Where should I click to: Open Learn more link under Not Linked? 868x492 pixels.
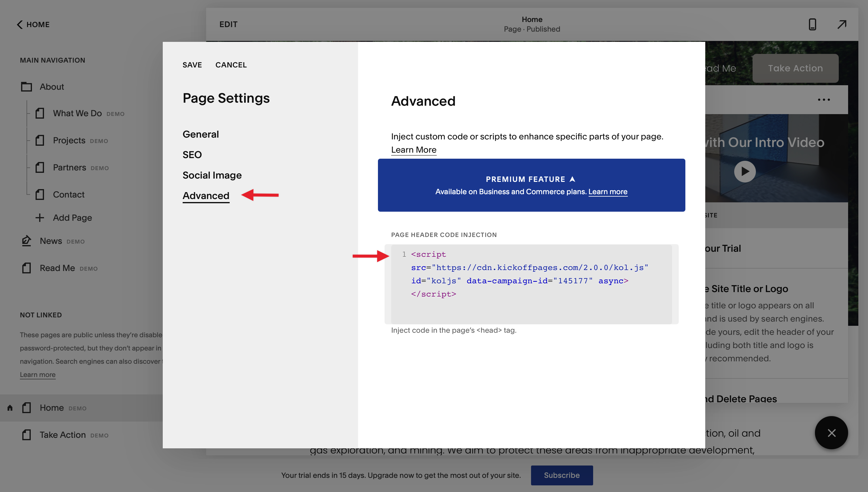click(38, 374)
